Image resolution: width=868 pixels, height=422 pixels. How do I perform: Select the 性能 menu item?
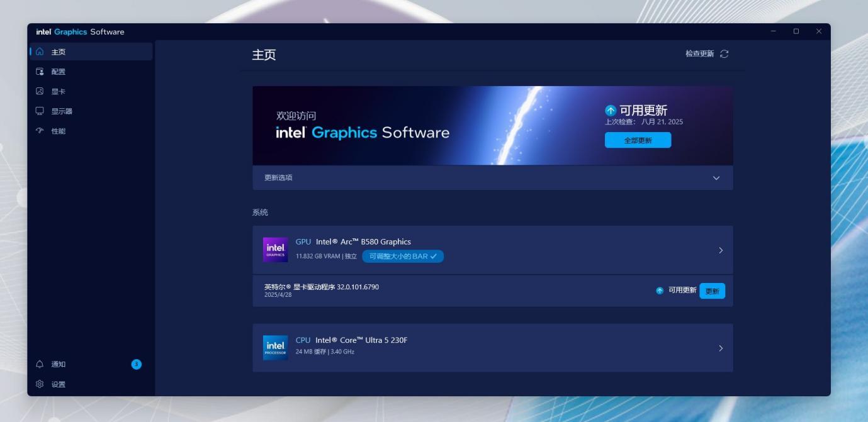point(91,131)
